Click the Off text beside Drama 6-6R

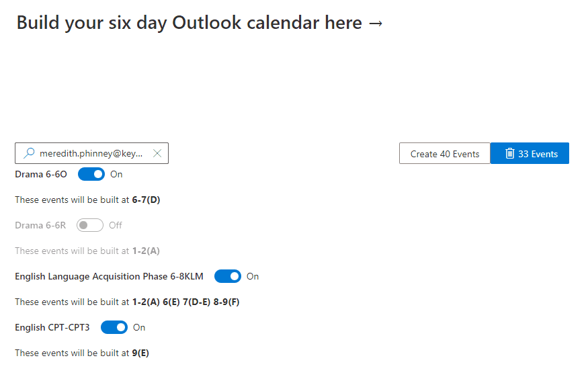click(116, 225)
